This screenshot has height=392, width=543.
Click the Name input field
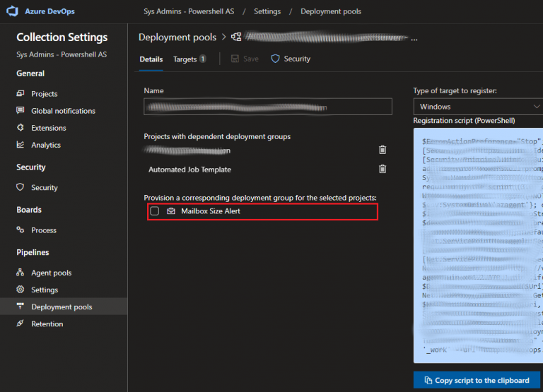coord(268,107)
